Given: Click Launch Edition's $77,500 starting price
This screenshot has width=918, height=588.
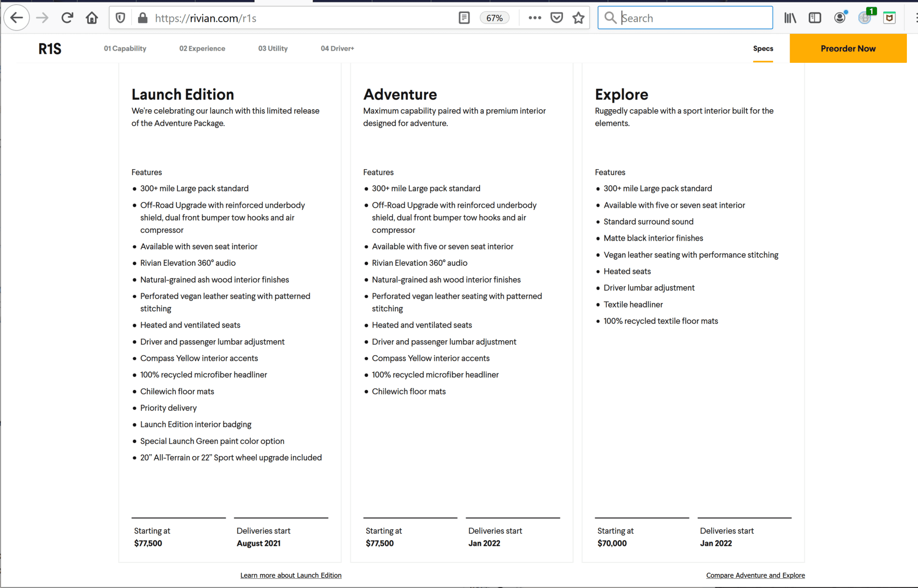Looking at the screenshot, I should click(148, 544).
